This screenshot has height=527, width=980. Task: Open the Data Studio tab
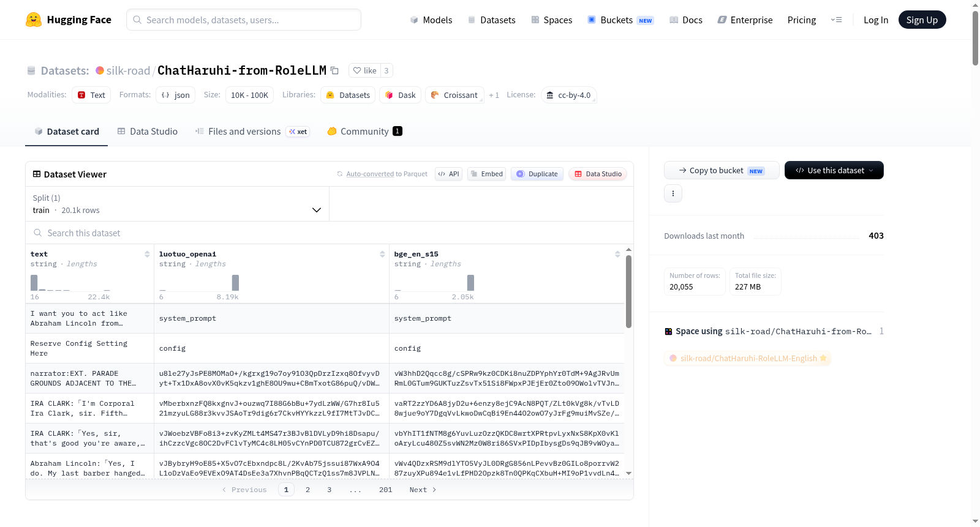[148, 131]
